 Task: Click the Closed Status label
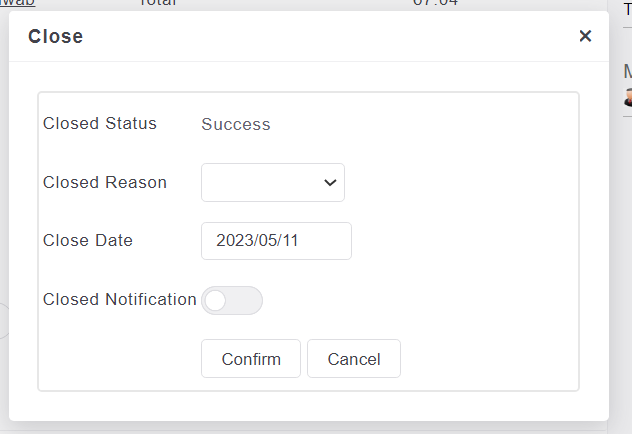[100, 123]
